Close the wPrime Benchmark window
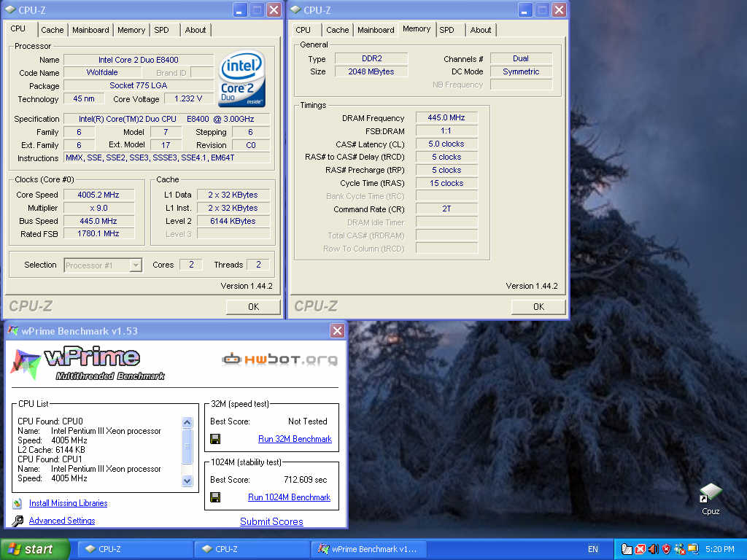The height and width of the screenshot is (560, 747). click(337, 330)
